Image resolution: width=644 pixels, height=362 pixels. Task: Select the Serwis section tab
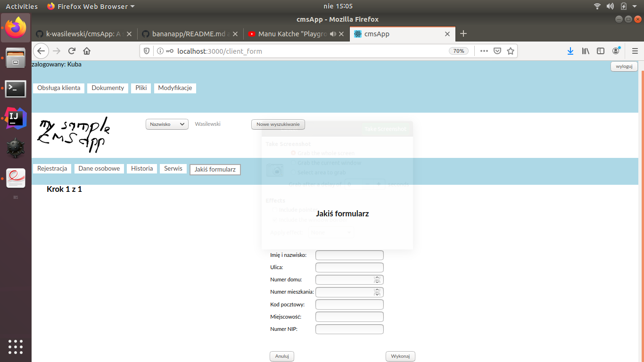click(x=173, y=169)
